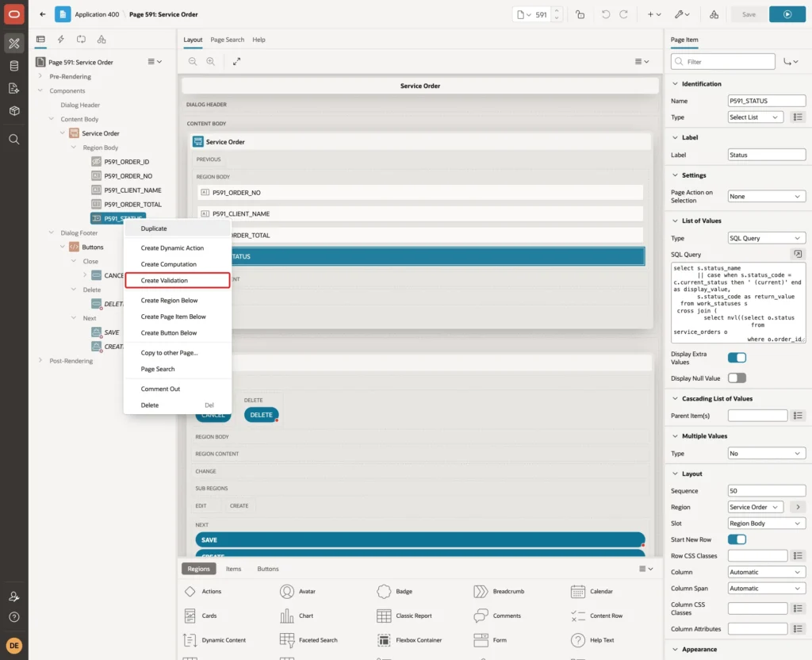Open Shared Components toolbar icon
Screen dimensions: 812x660
(714, 14)
